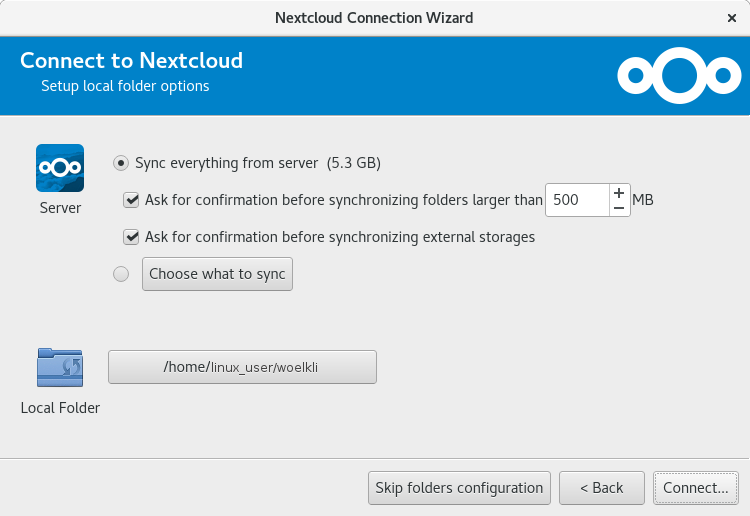
Task: Click the Nextcloud logo in the header
Action: [679, 76]
